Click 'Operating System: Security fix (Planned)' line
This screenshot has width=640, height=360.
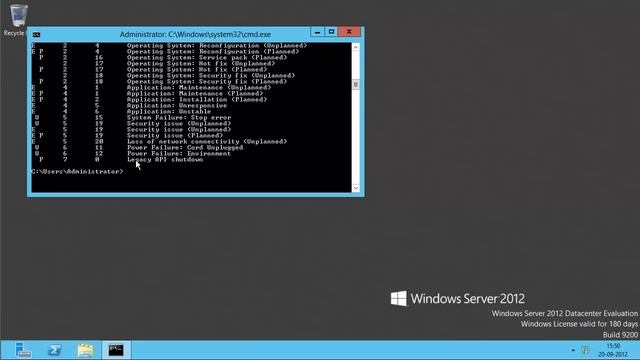pyautogui.click(x=207, y=82)
